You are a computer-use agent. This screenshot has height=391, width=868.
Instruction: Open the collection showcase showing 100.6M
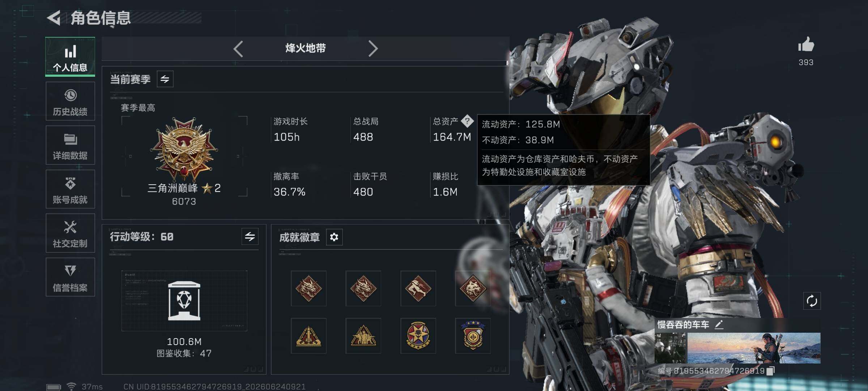184,301
